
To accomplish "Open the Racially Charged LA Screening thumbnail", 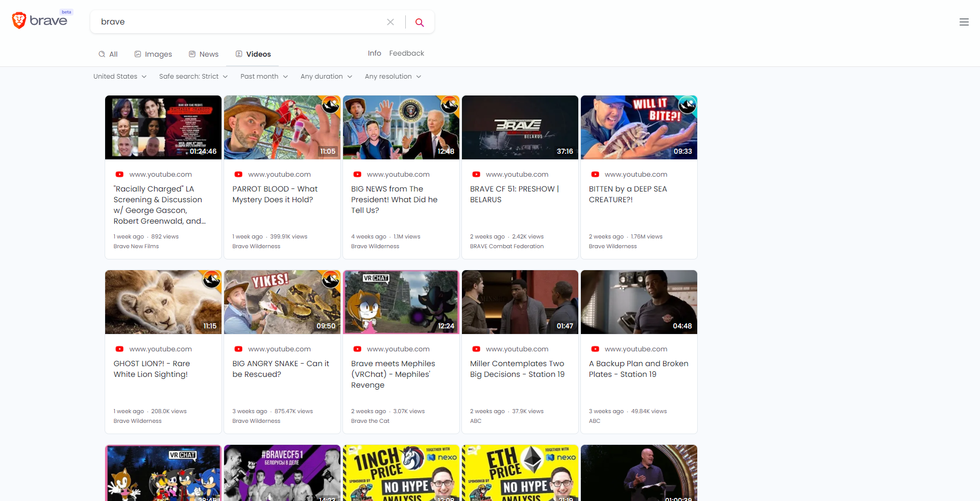I will coord(163,127).
